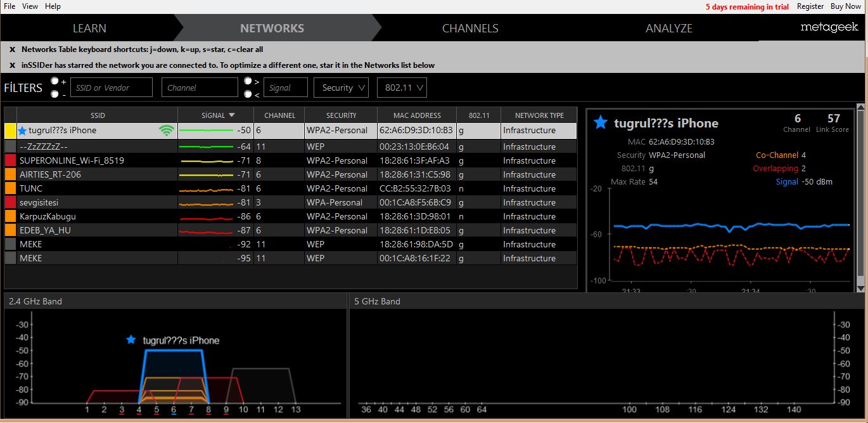Select the MEKE row with MAC 18:28:61:98:DA:5D

291,244
